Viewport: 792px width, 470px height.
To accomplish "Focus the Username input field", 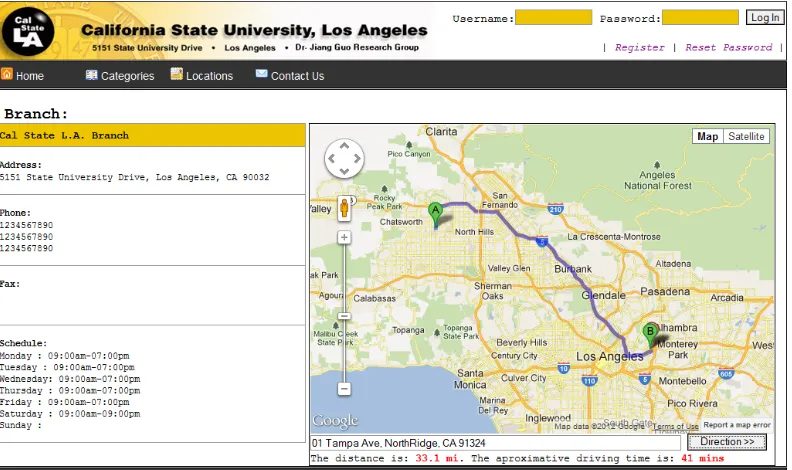I will point(553,18).
